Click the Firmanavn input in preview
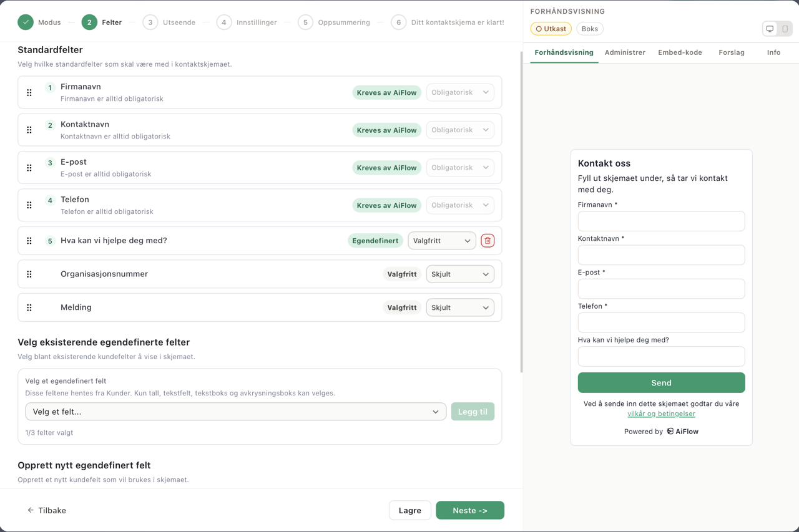 (x=661, y=221)
